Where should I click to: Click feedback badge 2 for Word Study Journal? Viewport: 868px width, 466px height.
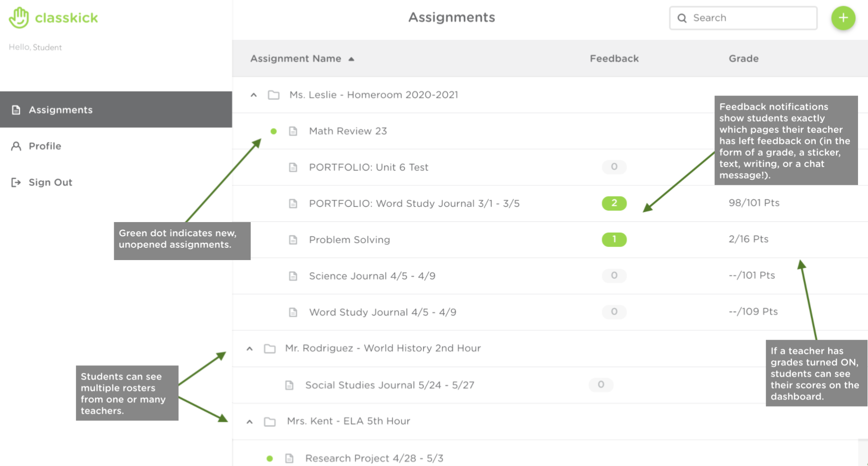(614, 203)
